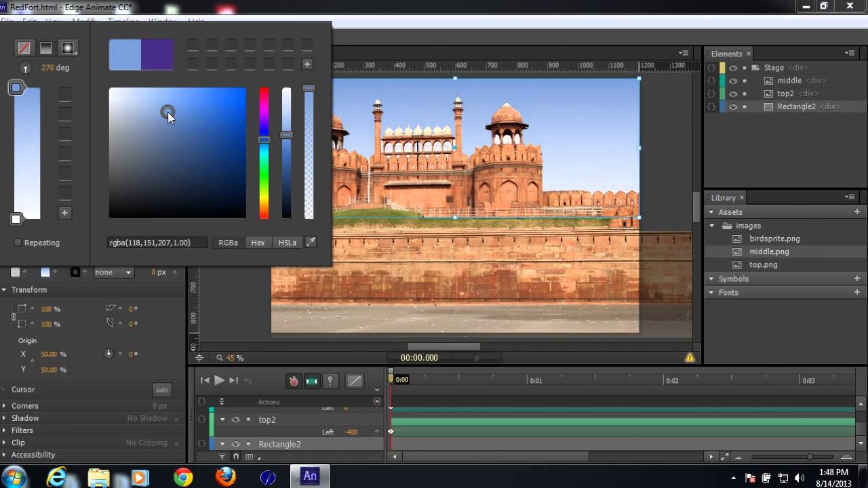Open actions for Rectangle2 in Elements panel

click(x=711, y=106)
